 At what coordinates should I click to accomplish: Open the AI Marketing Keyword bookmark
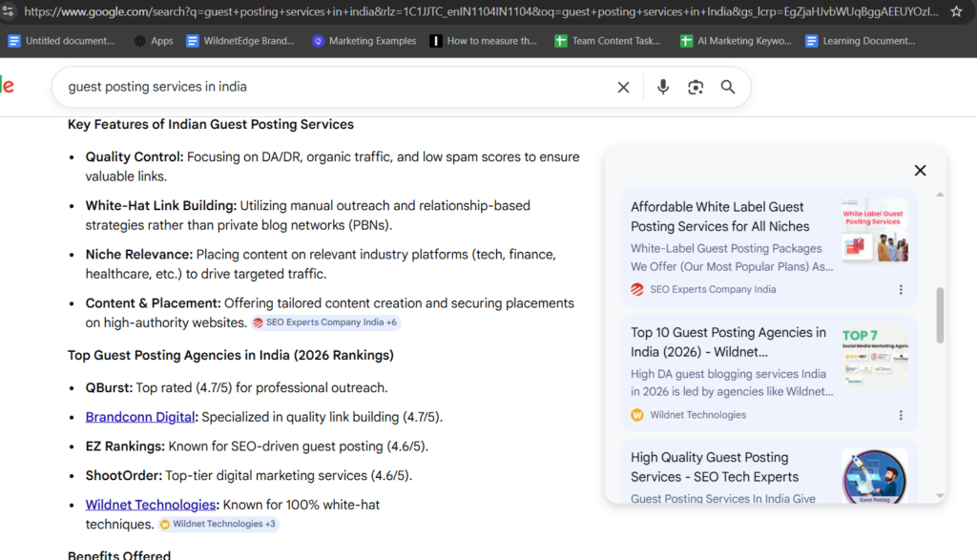736,41
